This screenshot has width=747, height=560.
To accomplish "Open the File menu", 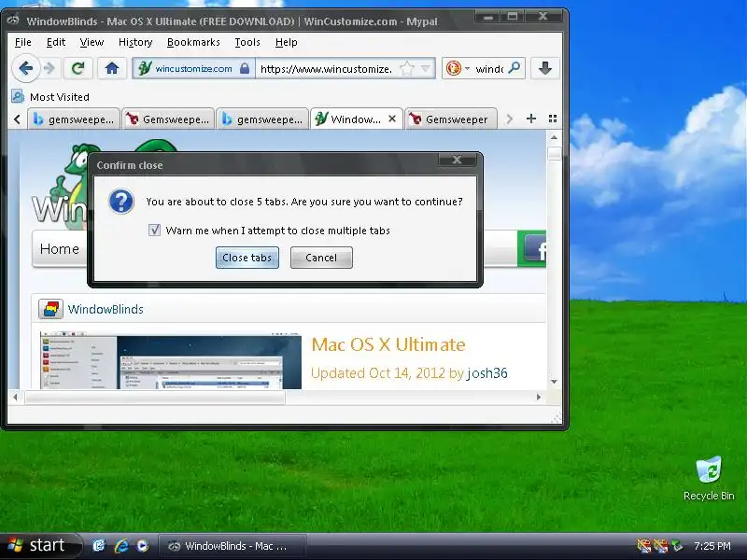I will tap(22, 42).
